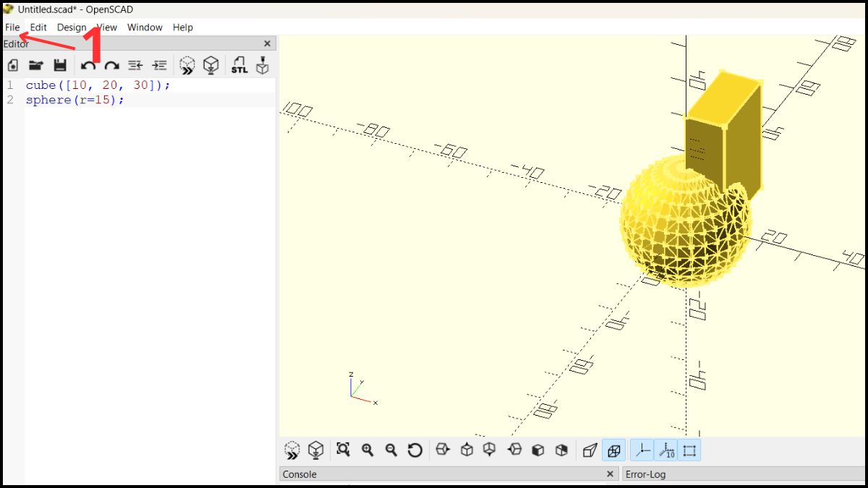The image size is (868, 488).
Task: Export the model as STL
Action: [239, 65]
